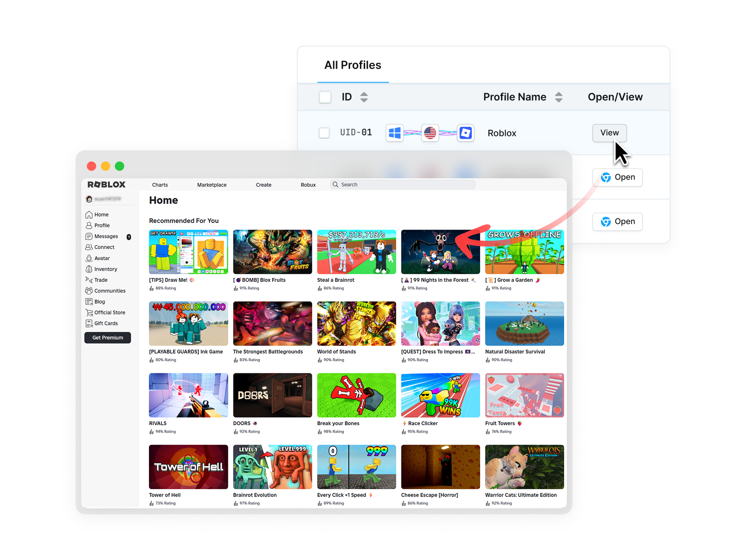The width and height of the screenshot is (747, 560).
Task: Click the second Open button in profiles list
Action: (618, 222)
